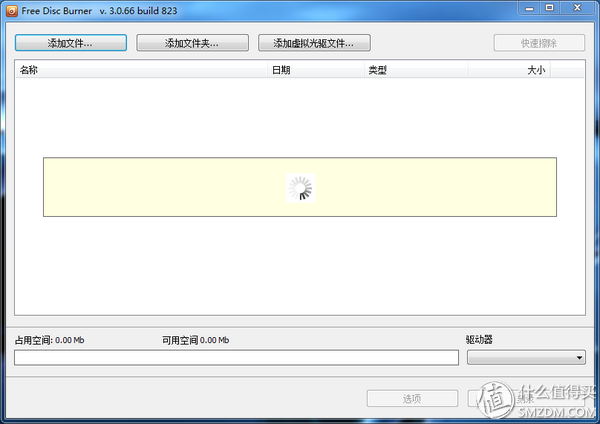Screen dimensions: 600x424
Task: Sort the list by 名称 column header
Action: click(x=141, y=70)
